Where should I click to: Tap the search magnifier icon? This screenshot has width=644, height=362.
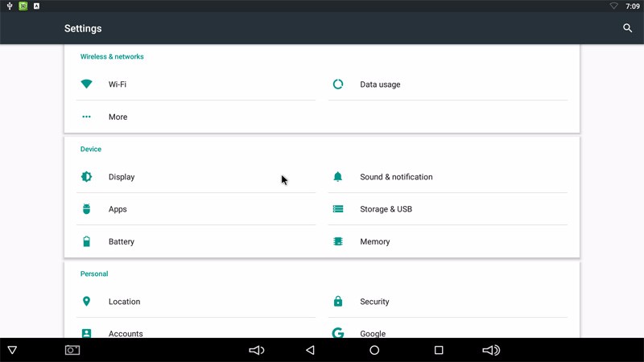[628, 28]
